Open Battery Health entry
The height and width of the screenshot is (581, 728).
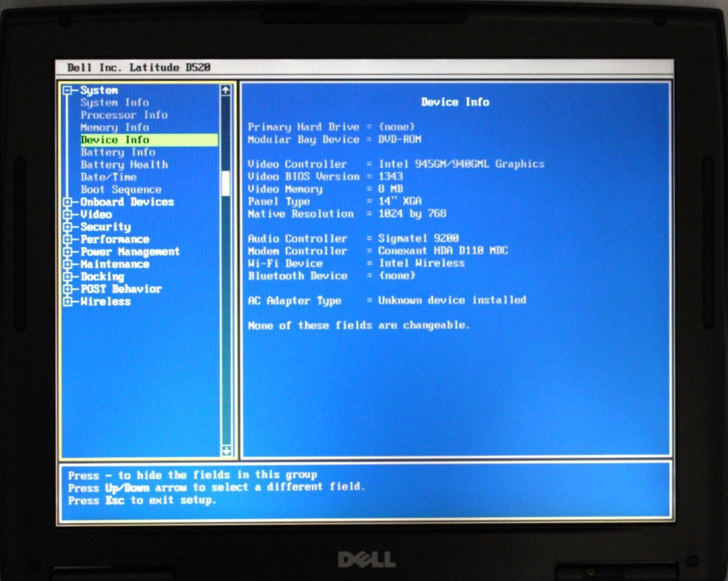tap(124, 165)
